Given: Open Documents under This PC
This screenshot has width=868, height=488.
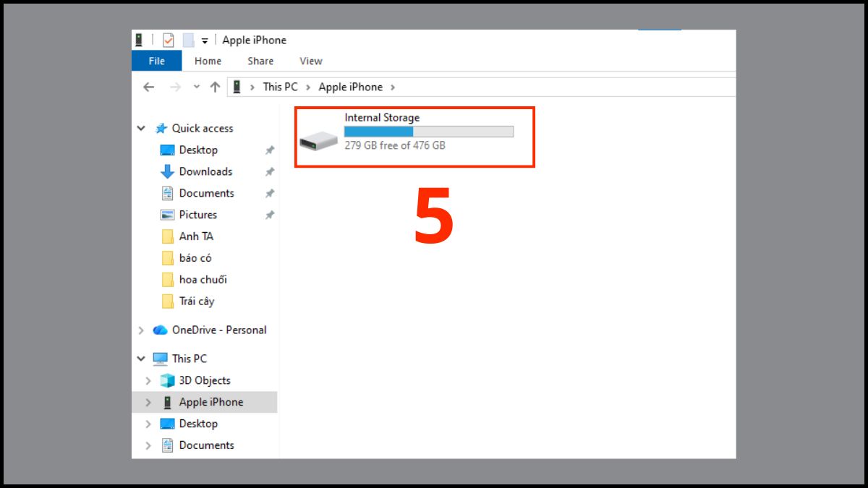Looking at the screenshot, I should click(206, 445).
